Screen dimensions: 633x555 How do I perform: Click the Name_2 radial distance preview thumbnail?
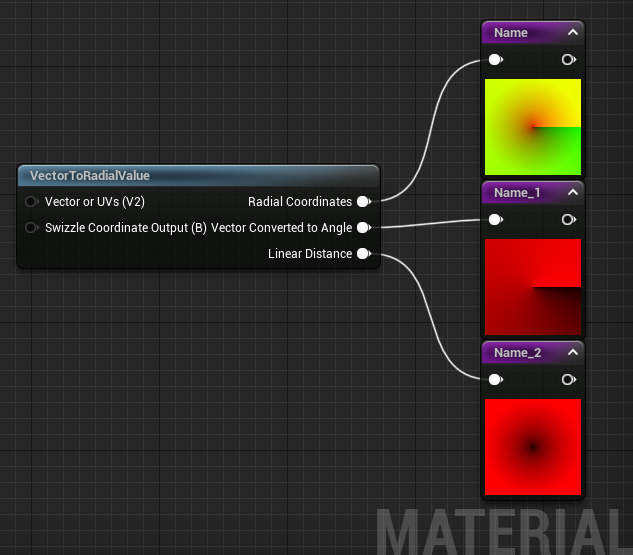533,447
